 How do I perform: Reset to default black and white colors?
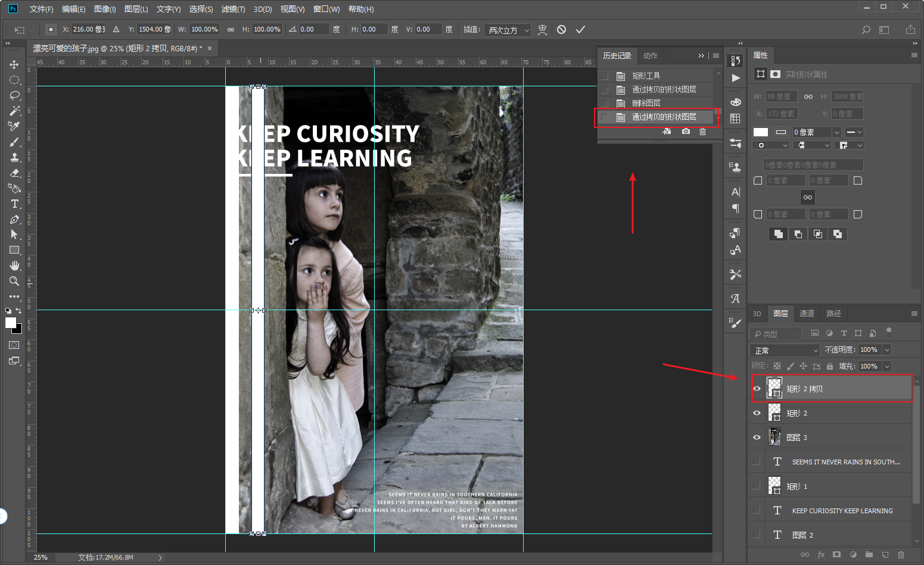coord(8,310)
